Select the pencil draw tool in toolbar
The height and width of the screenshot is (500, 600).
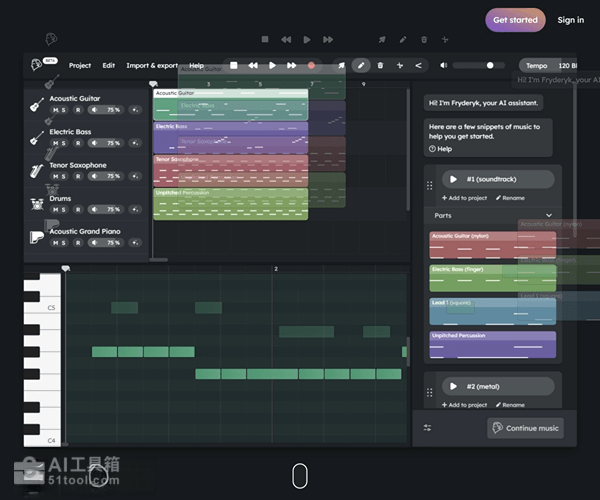point(361,65)
